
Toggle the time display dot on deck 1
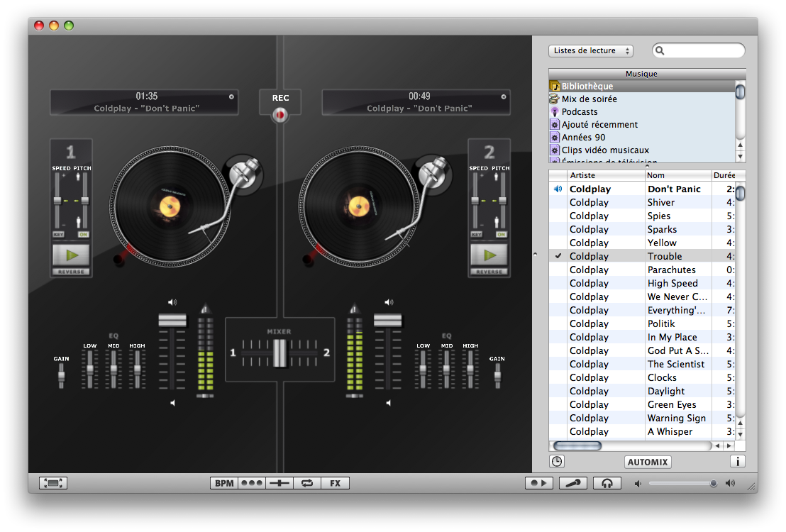(x=231, y=96)
